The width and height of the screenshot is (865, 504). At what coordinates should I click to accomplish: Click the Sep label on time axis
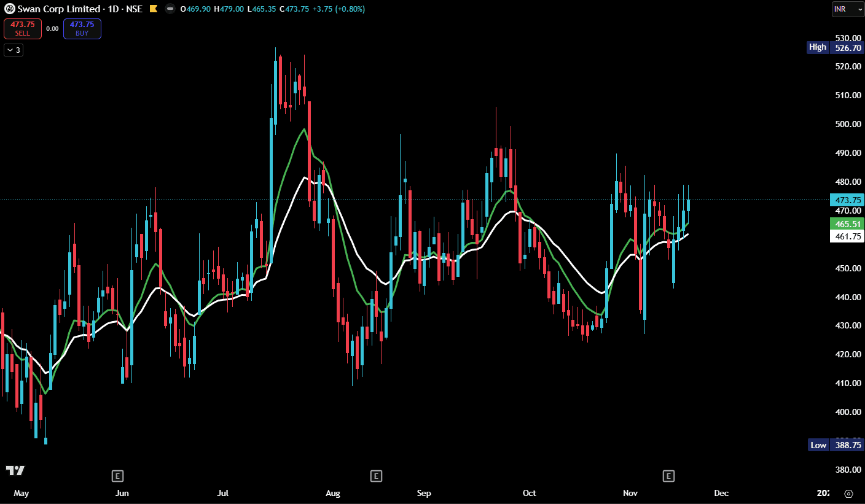[x=424, y=493]
